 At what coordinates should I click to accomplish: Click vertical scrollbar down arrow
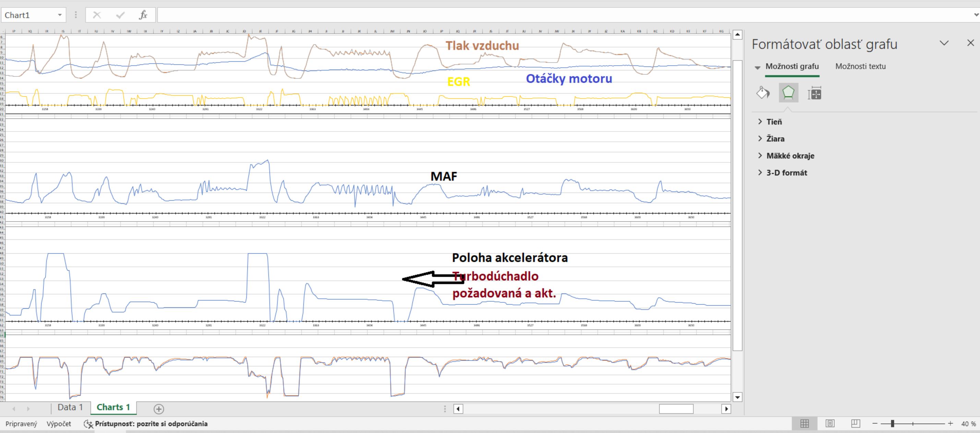pos(737,397)
